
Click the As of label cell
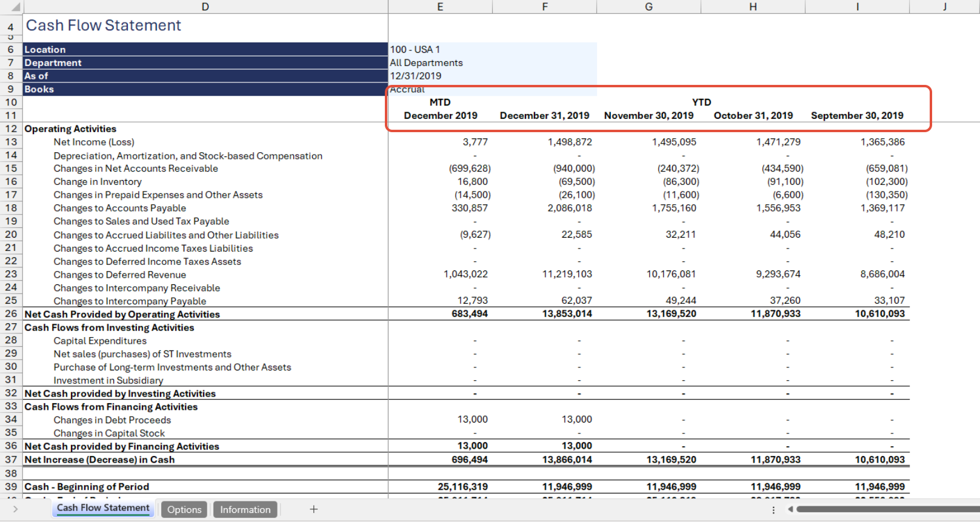coord(205,76)
